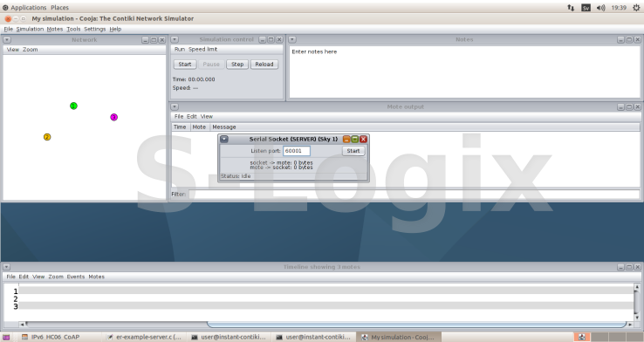Reload the simulation
Viewport: 644px width, 342px height.
[264, 65]
